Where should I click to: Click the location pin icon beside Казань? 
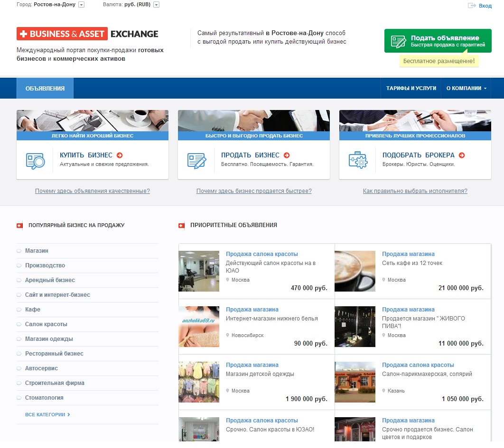pyautogui.click(x=383, y=391)
